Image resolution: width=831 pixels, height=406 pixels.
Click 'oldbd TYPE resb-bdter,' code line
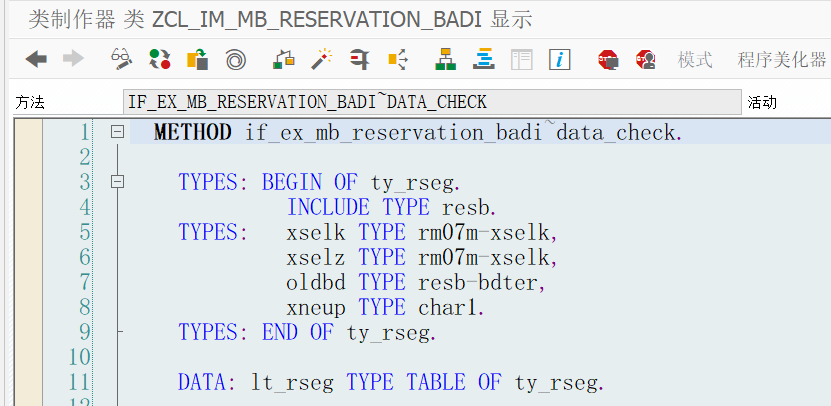click(416, 283)
